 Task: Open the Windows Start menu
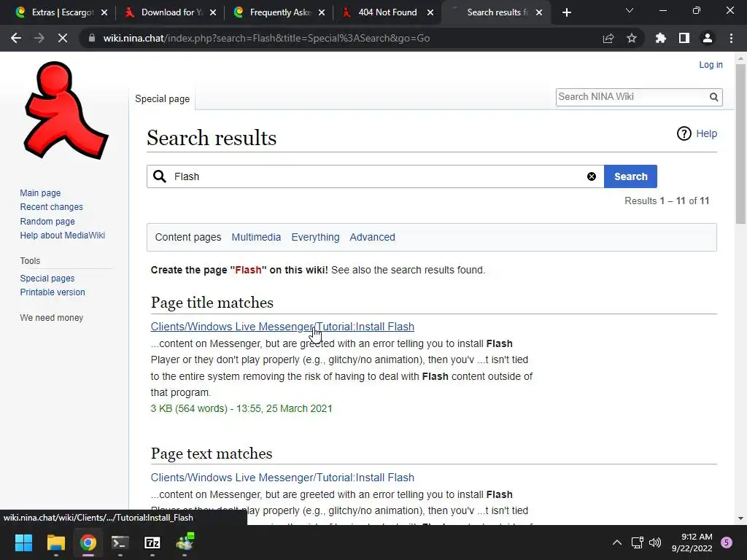23,542
